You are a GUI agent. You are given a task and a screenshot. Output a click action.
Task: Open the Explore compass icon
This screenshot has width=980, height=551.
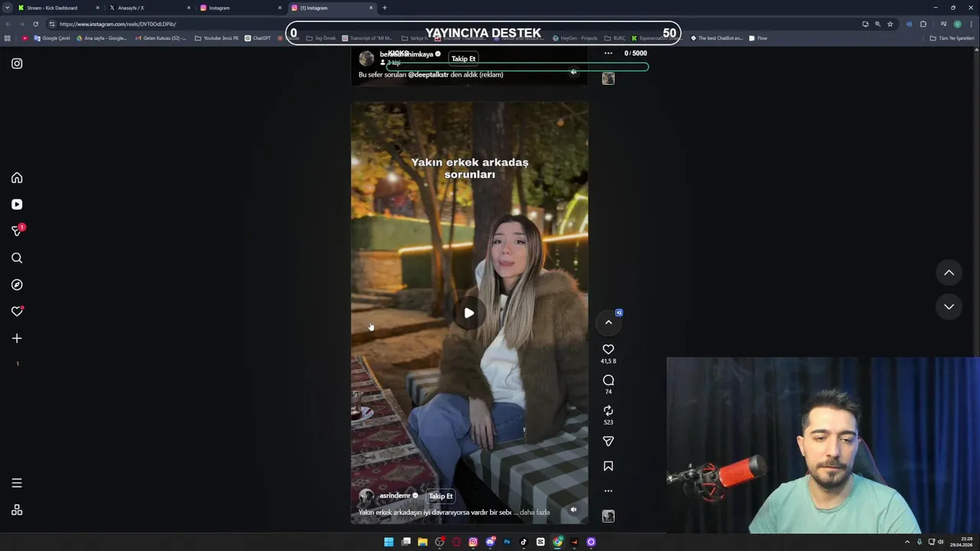pyautogui.click(x=17, y=285)
